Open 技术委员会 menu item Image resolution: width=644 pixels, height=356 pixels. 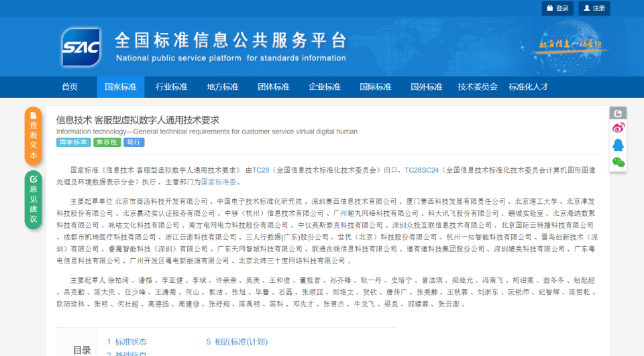point(478,87)
